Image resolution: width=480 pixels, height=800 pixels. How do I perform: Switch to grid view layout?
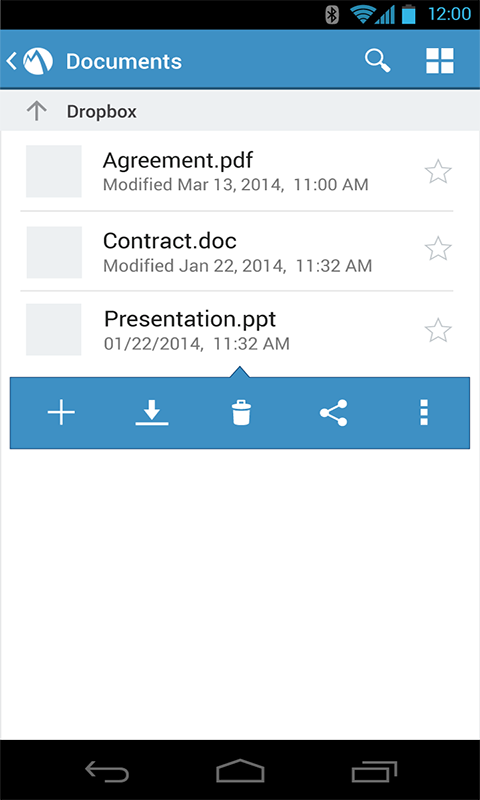(x=440, y=61)
